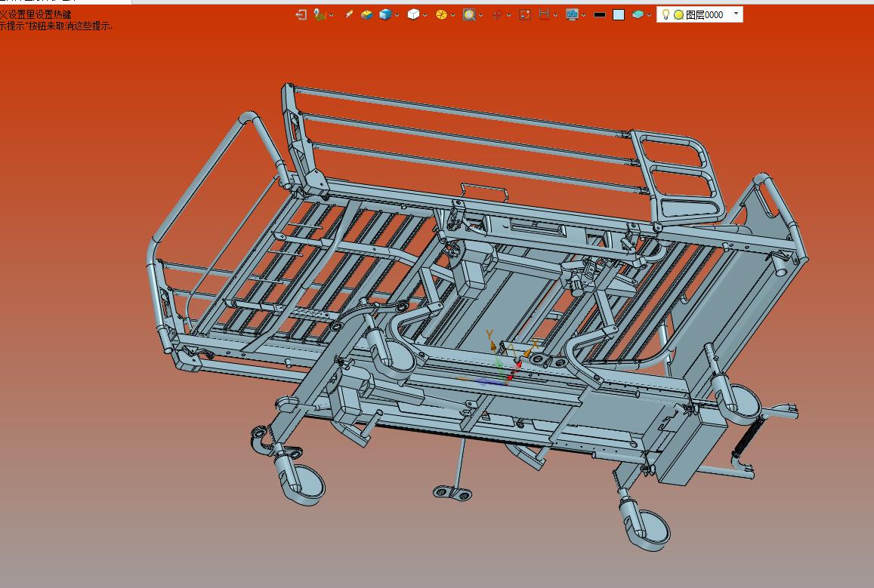Click the red crosshair icon
The height and width of the screenshot is (588, 874).
tap(497, 15)
